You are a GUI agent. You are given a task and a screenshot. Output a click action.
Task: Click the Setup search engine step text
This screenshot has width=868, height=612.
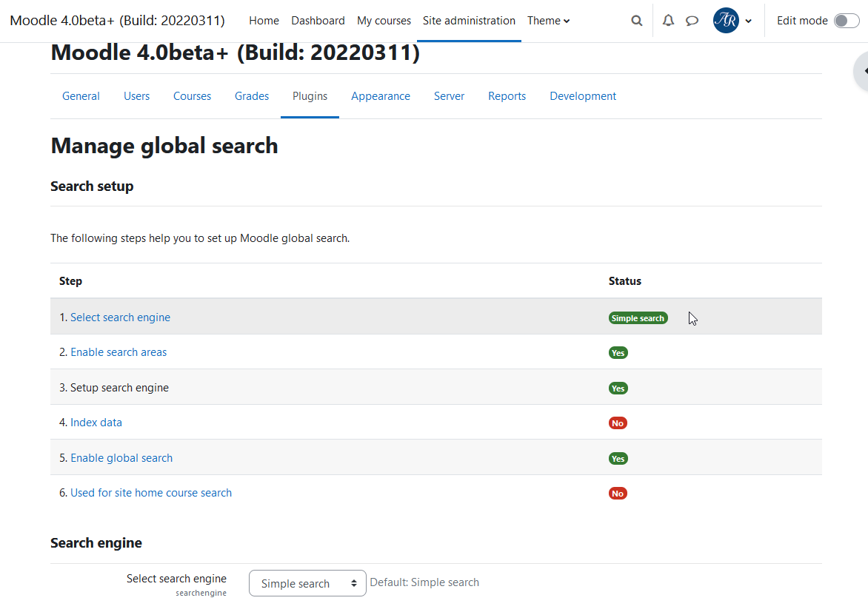pyautogui.click(x=119, y=388)
